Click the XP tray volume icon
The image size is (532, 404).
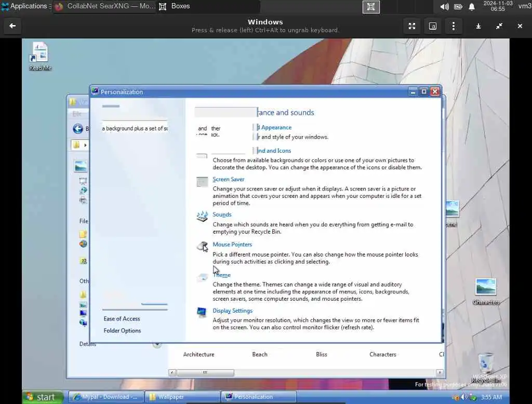[x=464, y=397]
